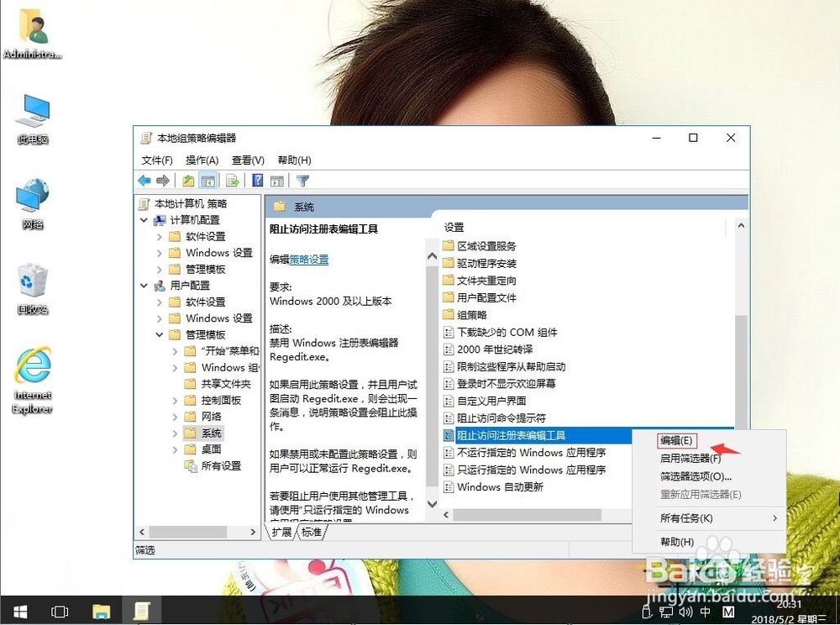Image resolution: width=840 pixels, height=625 pixels.
Task: Open the 操作(A) menu
Action: pos(202,160)
